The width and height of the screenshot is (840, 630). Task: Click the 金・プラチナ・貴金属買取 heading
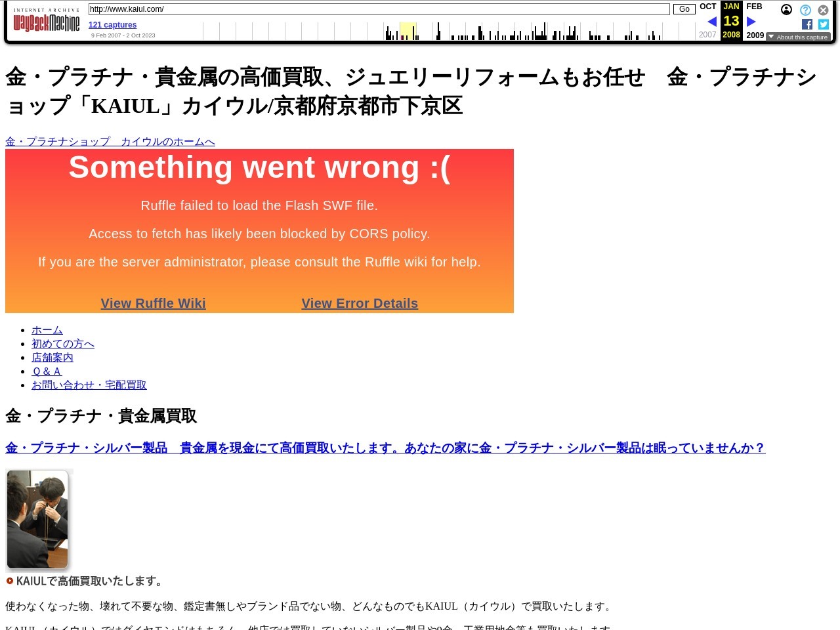click(101, 416)
